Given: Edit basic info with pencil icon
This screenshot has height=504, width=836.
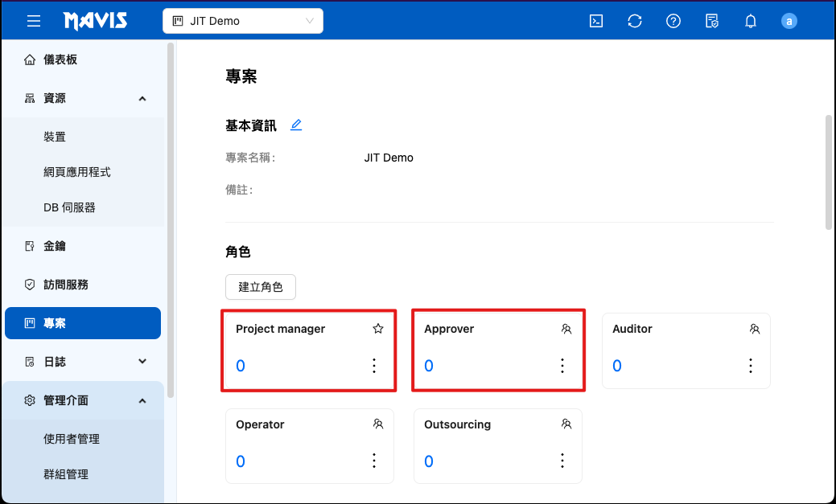Looking at the screenshot, I should [296, 125].
